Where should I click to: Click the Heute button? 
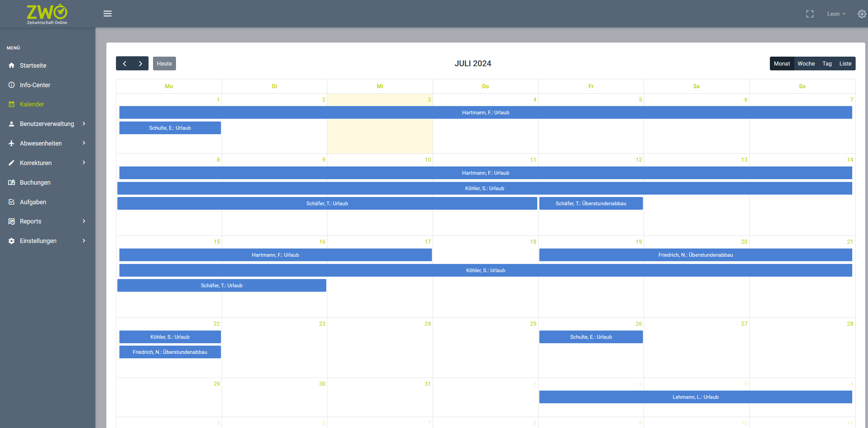[164, 63]
